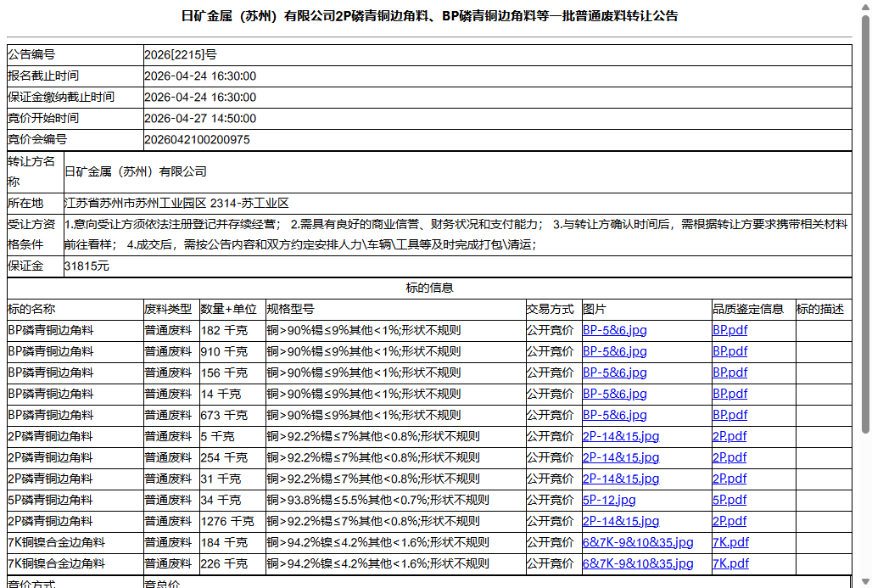
Task: Click the page title heading
Action: pyautogui.click(x=429, y=16)
